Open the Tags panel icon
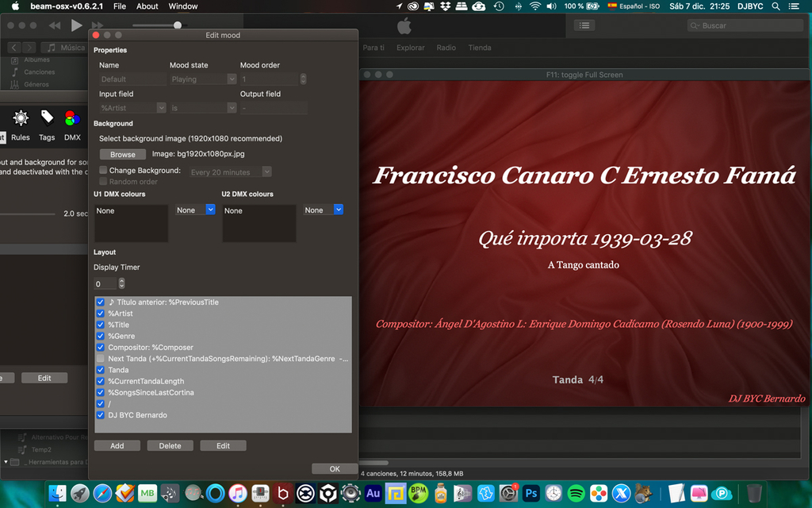 coord(47,119)
